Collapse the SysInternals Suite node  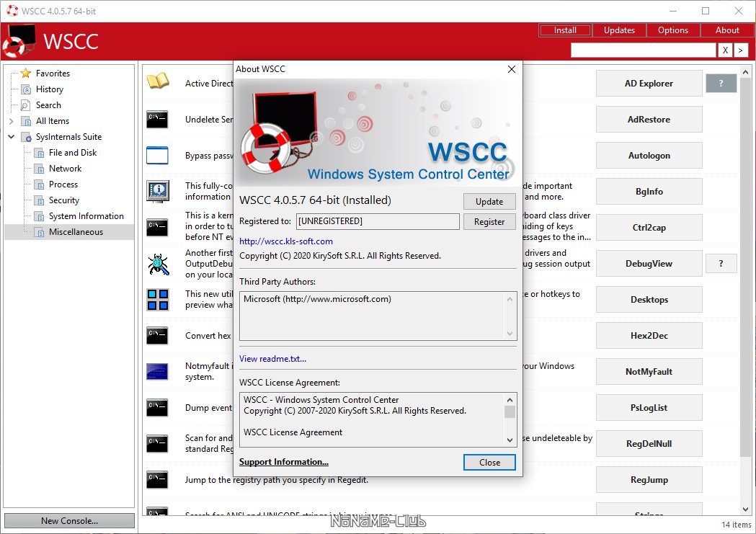(x=12, y=137)
